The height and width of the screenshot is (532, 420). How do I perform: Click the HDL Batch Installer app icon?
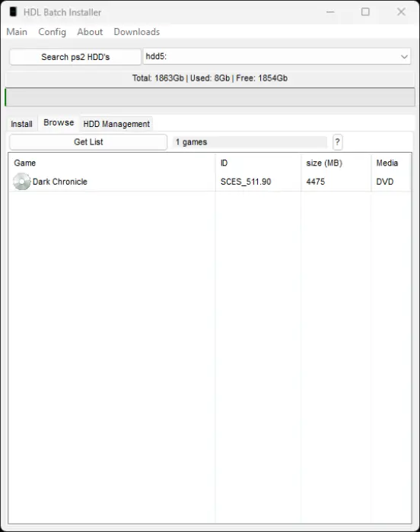pyautogui.click(x=13, y=12)
